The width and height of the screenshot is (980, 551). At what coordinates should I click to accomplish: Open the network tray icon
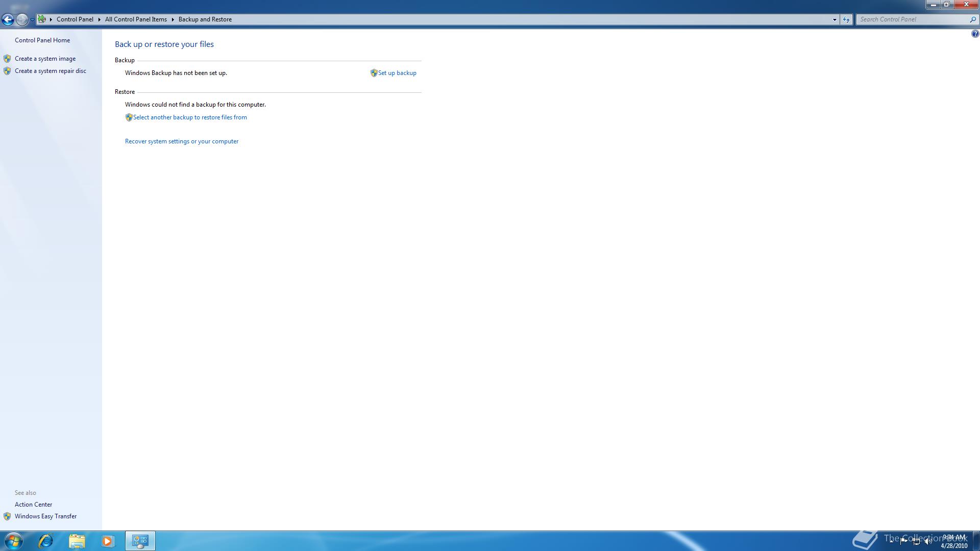[916, 541]
